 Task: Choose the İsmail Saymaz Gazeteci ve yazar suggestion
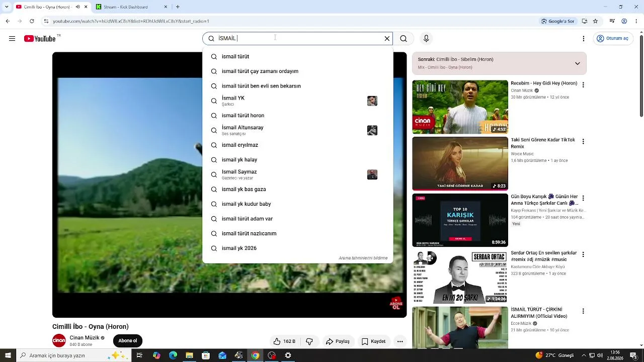tap(297, 174)
